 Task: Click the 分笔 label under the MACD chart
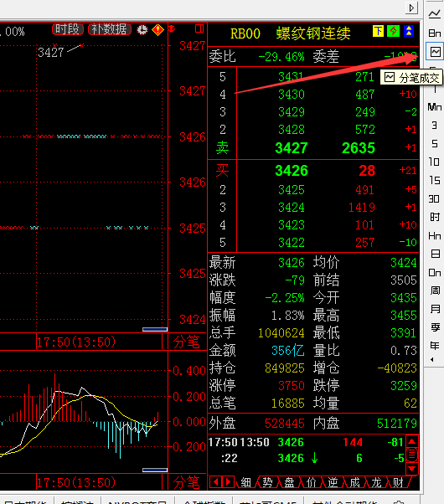tap(187, 482)
